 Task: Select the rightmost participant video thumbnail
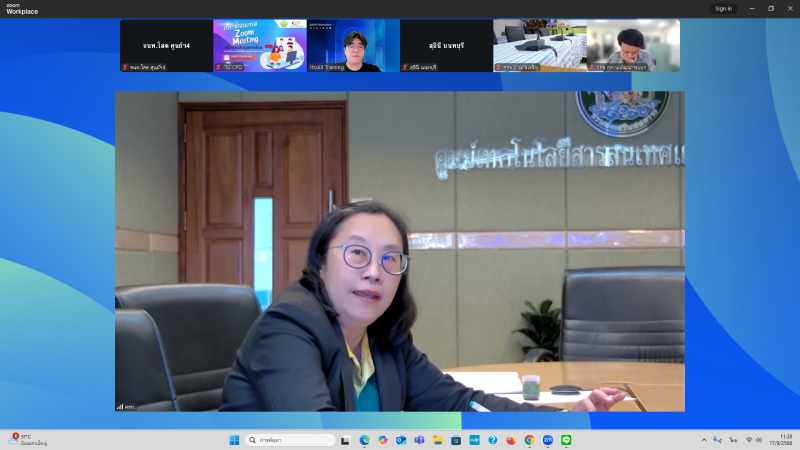coord(633,45)
